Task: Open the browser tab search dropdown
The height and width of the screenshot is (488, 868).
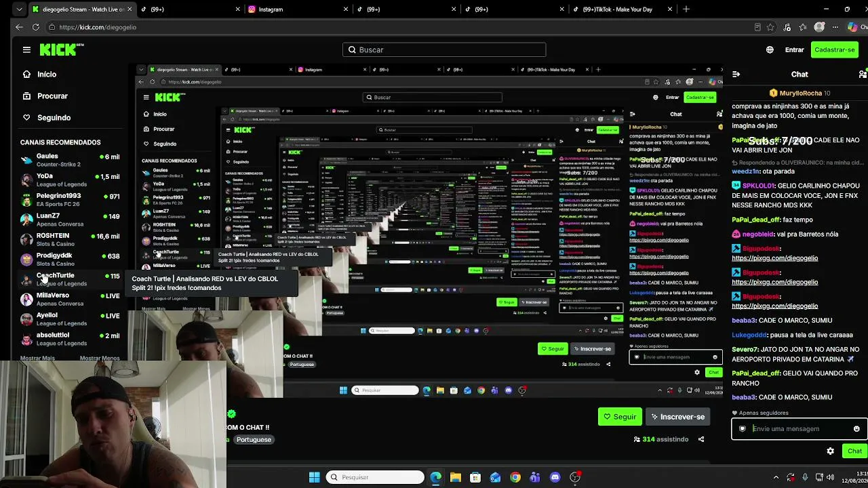Action: click(19, 9)
